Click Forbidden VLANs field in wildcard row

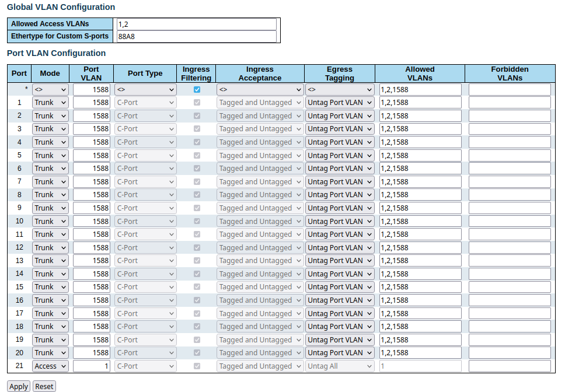[510, 90]
